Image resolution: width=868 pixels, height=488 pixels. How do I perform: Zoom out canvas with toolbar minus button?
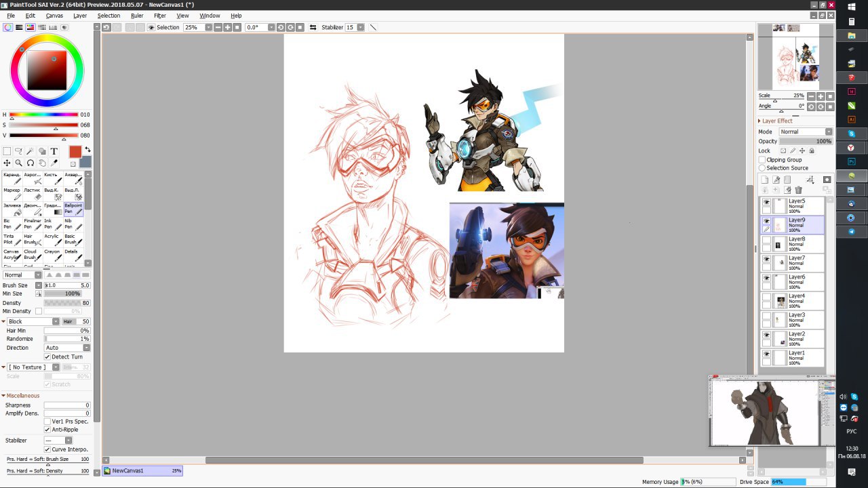point(218,27)
